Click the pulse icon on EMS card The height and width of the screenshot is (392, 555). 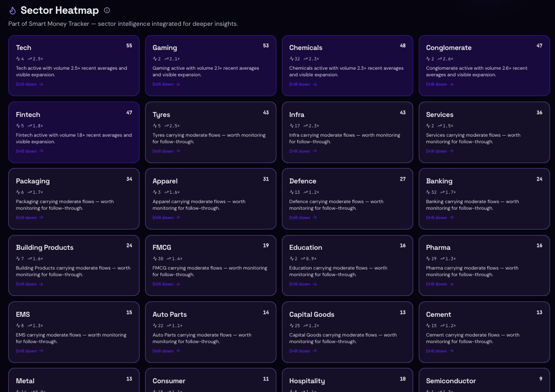(x=18, y=326)
